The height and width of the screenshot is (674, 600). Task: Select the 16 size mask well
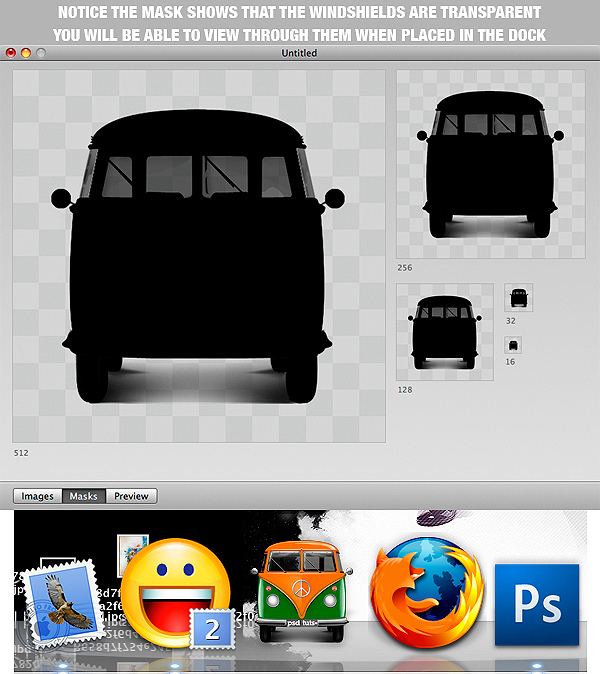click(x=513, y=345)
